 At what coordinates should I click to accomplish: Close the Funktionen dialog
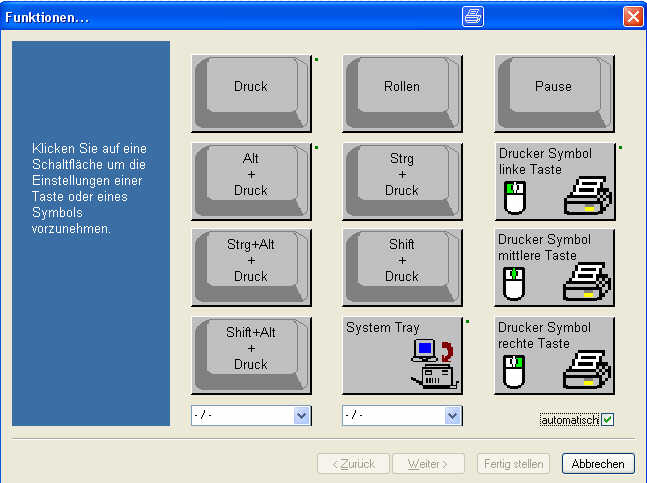click(633, 17)
